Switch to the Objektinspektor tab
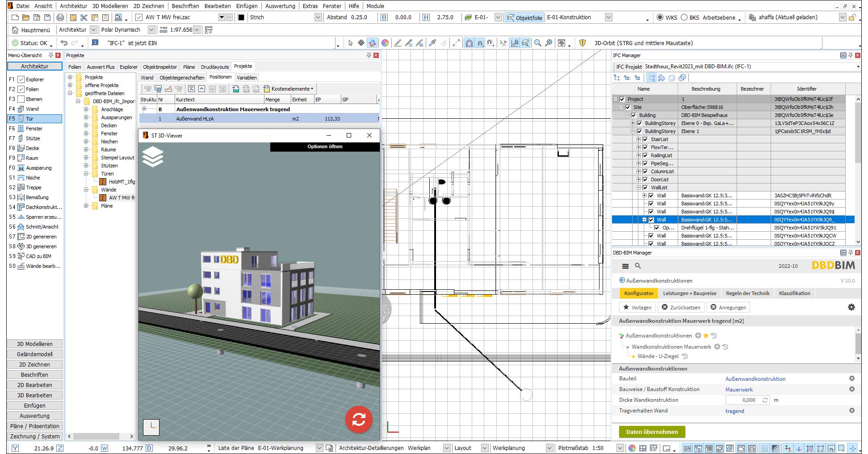Screen dimensions: 868x454 pyautogui.click(x=160, y=67)
